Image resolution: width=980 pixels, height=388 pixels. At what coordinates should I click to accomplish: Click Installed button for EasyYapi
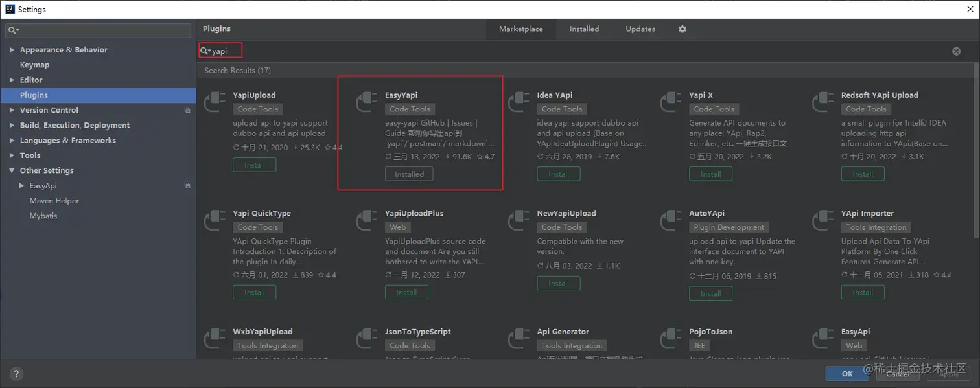409,174
